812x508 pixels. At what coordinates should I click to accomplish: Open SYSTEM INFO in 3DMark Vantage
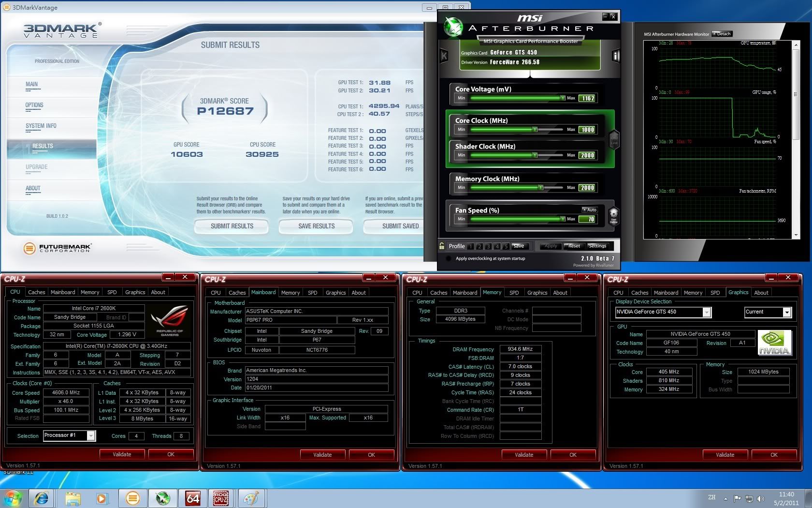pos(41,126)
